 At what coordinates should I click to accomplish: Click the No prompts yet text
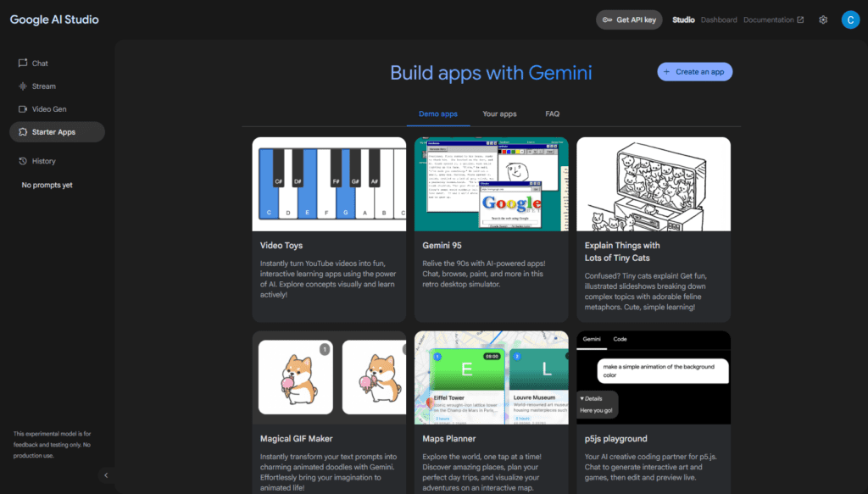[x=47, y=186]
